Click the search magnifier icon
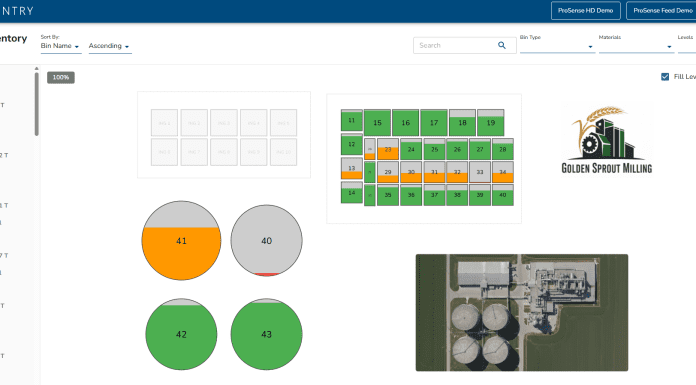This screenshot has height=385, width=696. click(502, 45)
